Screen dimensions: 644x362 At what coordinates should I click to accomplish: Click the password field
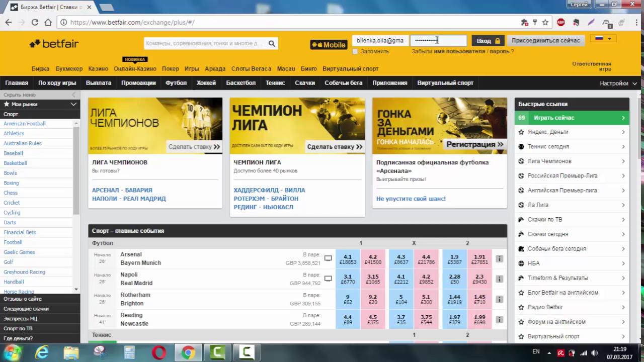pyautogui.click(x=438, y=41)
